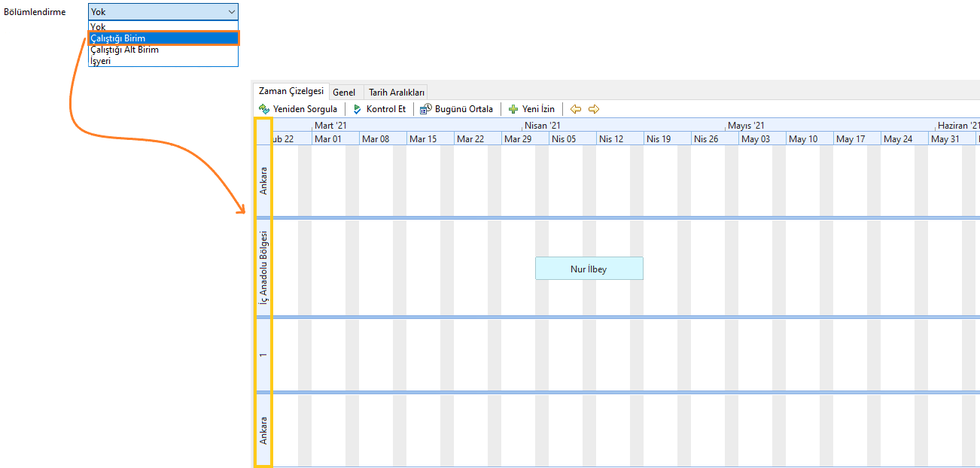Screen dimensions: 980x468
Task: Select the Nur İlbey leave bar
Action: pyautogui.click(x=589, y=269)
